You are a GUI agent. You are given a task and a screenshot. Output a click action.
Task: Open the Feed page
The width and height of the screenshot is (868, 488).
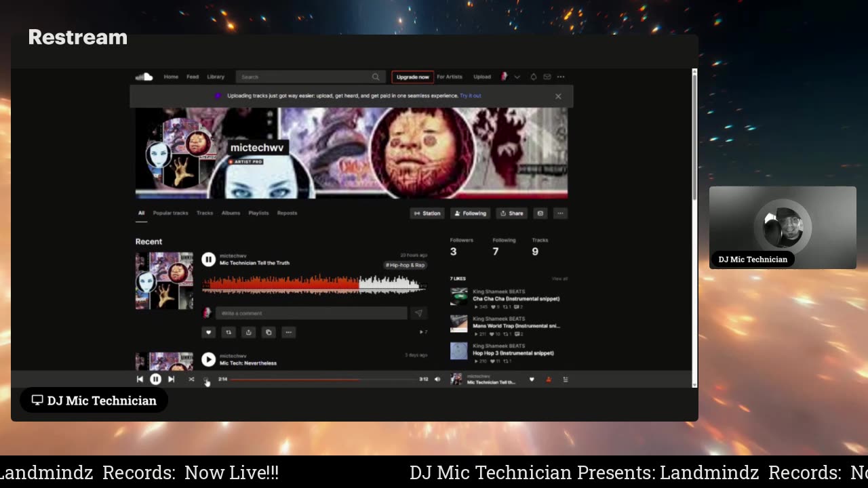193,77
